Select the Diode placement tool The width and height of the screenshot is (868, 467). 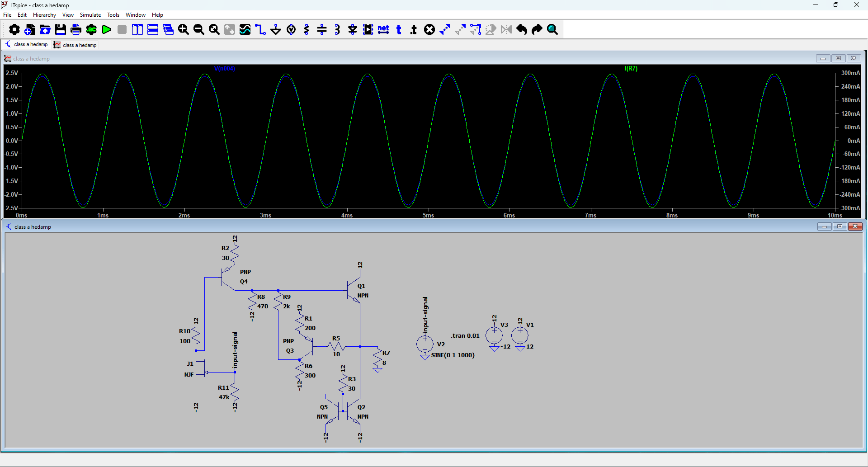[353, 30]
